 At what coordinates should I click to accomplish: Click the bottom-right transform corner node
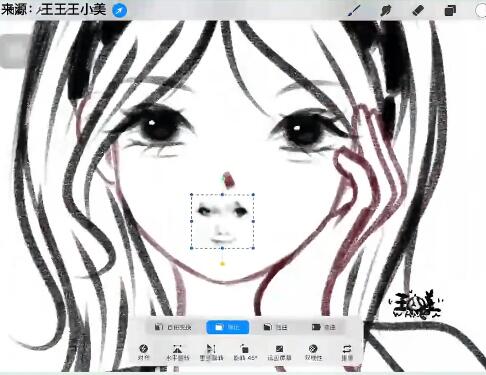253,248
